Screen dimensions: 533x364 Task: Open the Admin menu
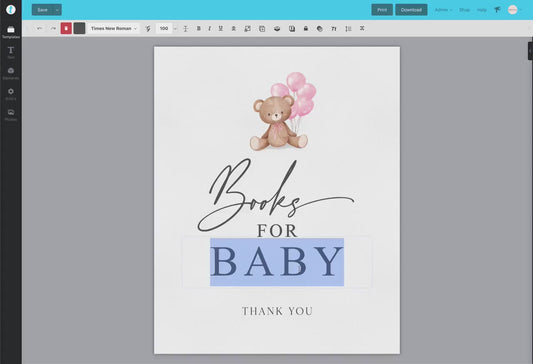point(443,10)
